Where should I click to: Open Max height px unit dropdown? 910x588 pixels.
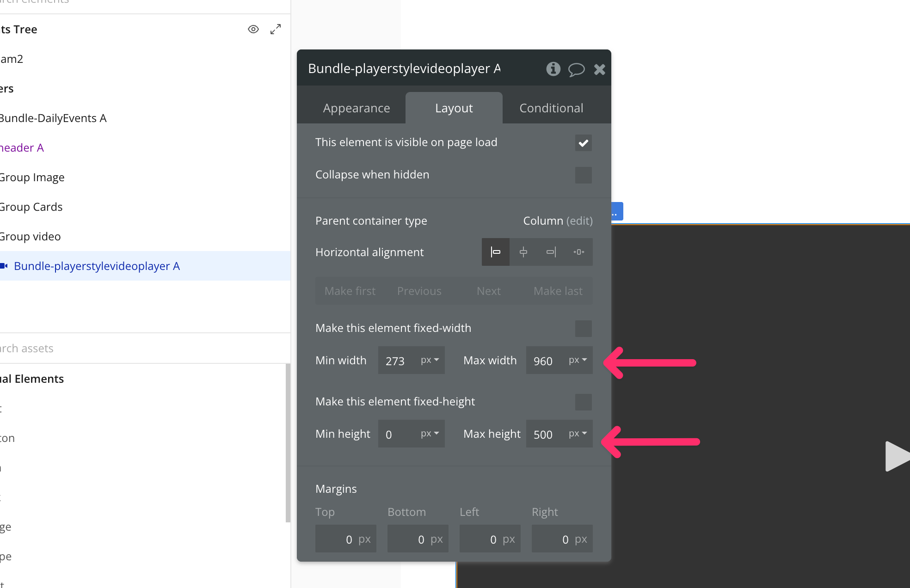click(x=578, y=434)
